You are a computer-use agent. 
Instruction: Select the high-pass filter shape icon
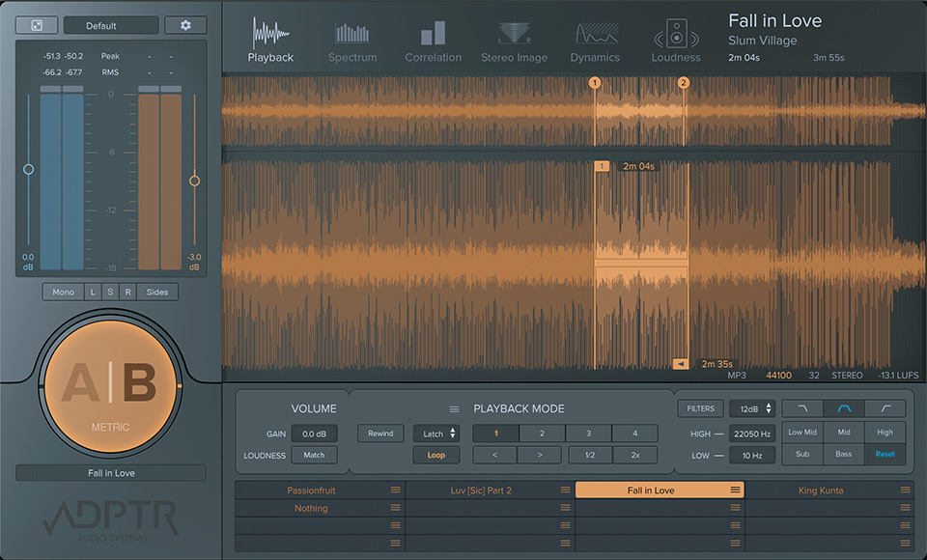point(885,408)
